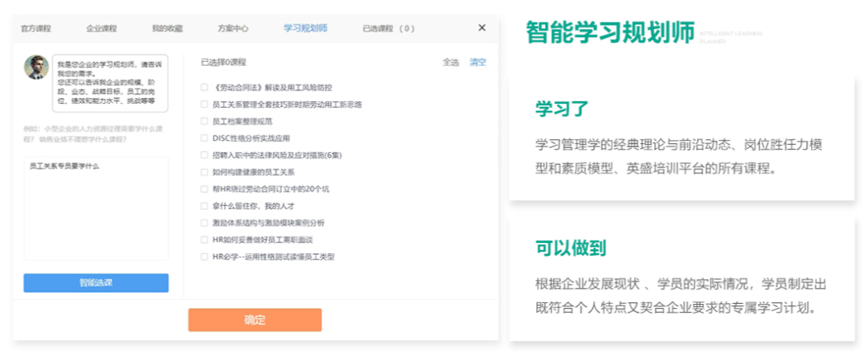Click the 清空 clear link
The width and height of the screenshot is (868, 353).
point(477,62)
